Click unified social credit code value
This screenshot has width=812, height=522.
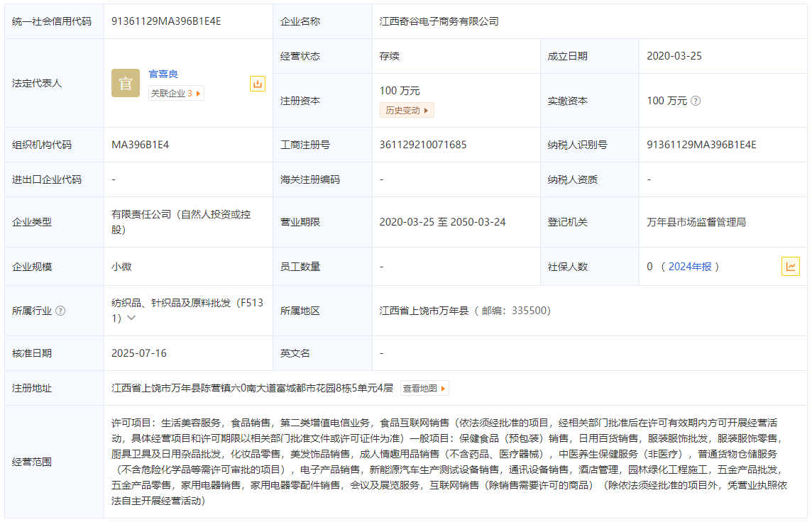[166, 21]
